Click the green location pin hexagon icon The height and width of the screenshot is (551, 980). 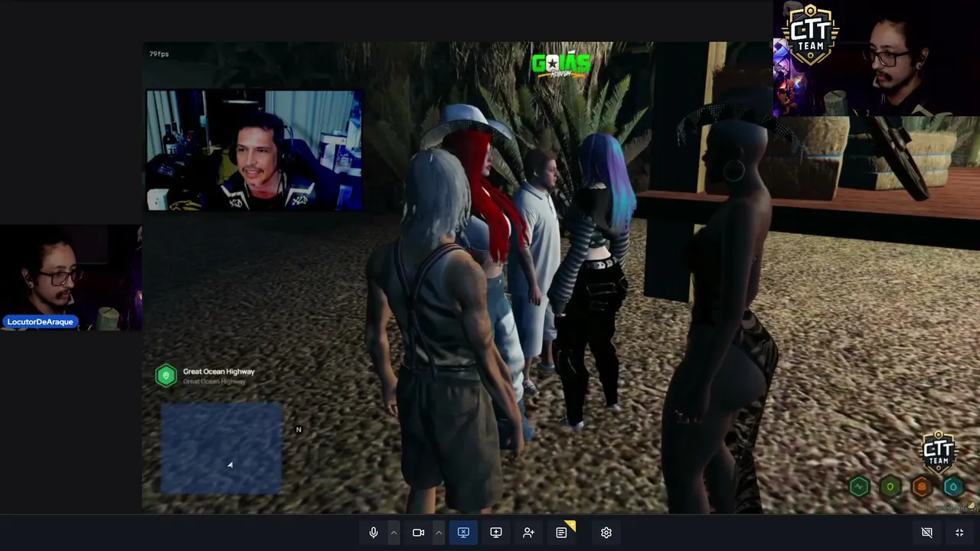[166, 376]
